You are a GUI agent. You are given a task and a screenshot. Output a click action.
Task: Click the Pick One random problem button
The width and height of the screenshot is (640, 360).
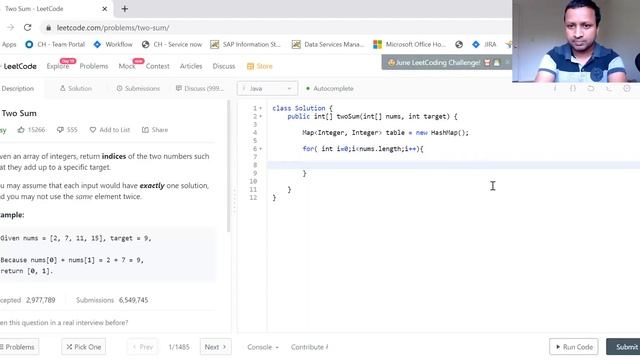84,347
